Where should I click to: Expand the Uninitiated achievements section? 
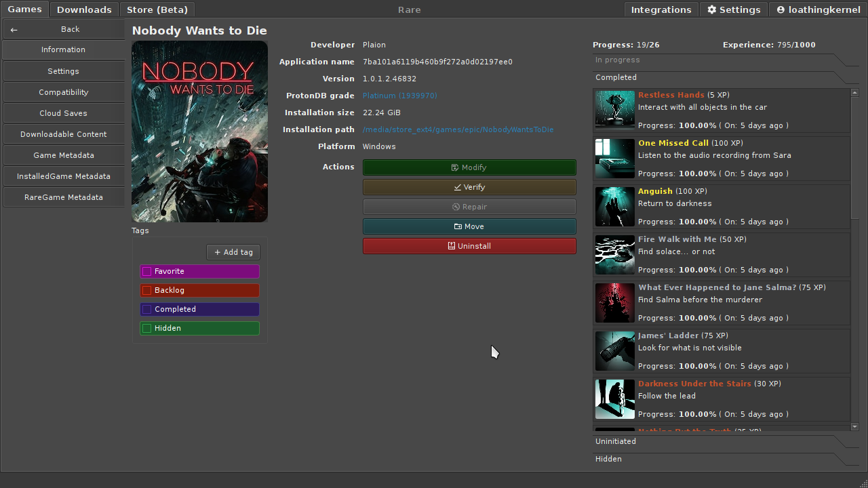(726, 441)
